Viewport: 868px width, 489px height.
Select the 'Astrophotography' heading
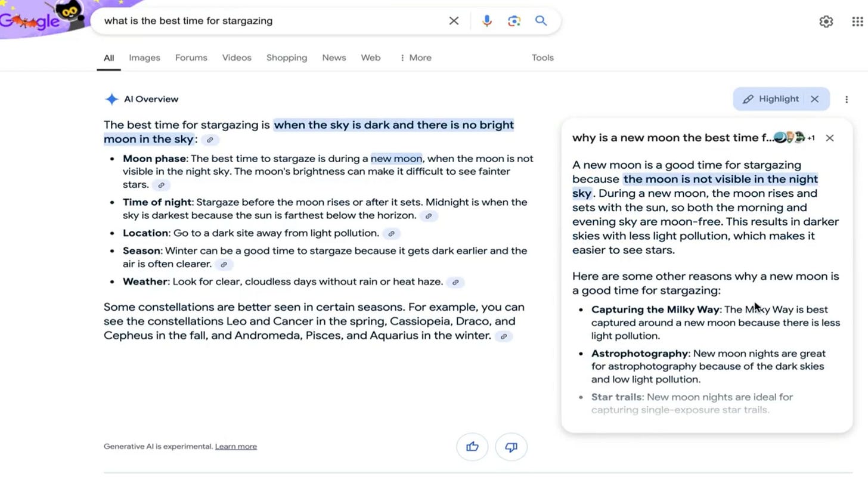[x=640, y=354]
